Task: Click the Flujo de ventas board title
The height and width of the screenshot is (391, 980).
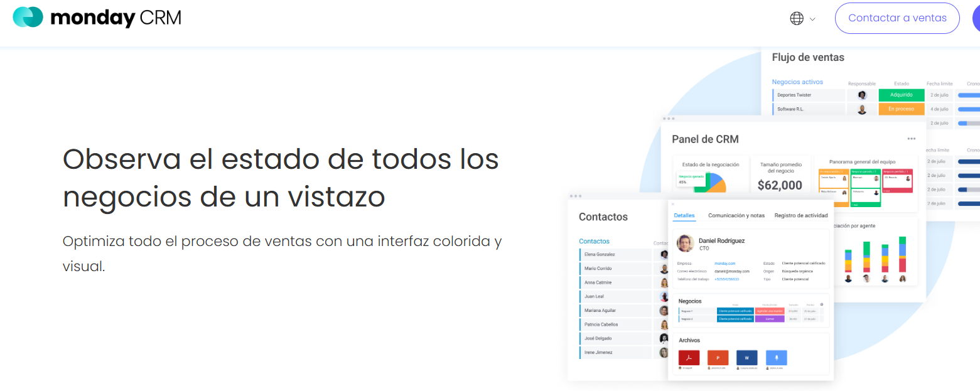Action: tap(808, 57)
